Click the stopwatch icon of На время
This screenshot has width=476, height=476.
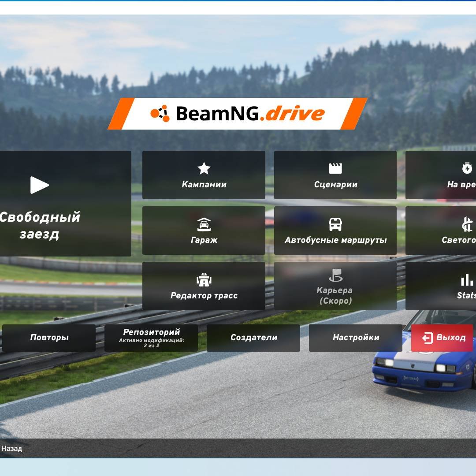467,168
